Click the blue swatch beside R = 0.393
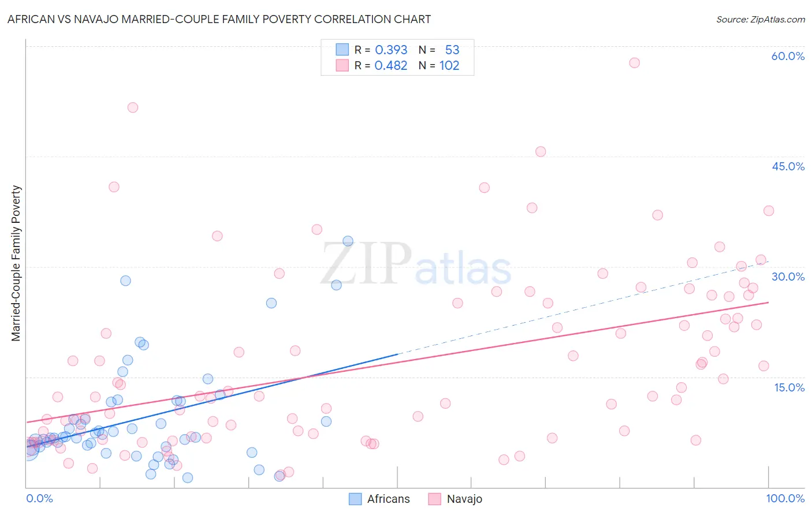Screen dimensions: 812x515 342,50
